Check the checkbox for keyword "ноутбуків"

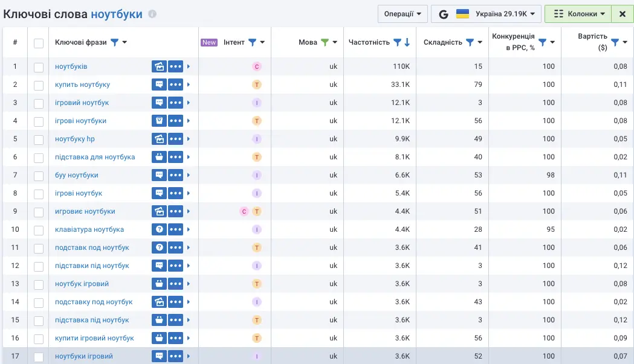coord(39,66)
